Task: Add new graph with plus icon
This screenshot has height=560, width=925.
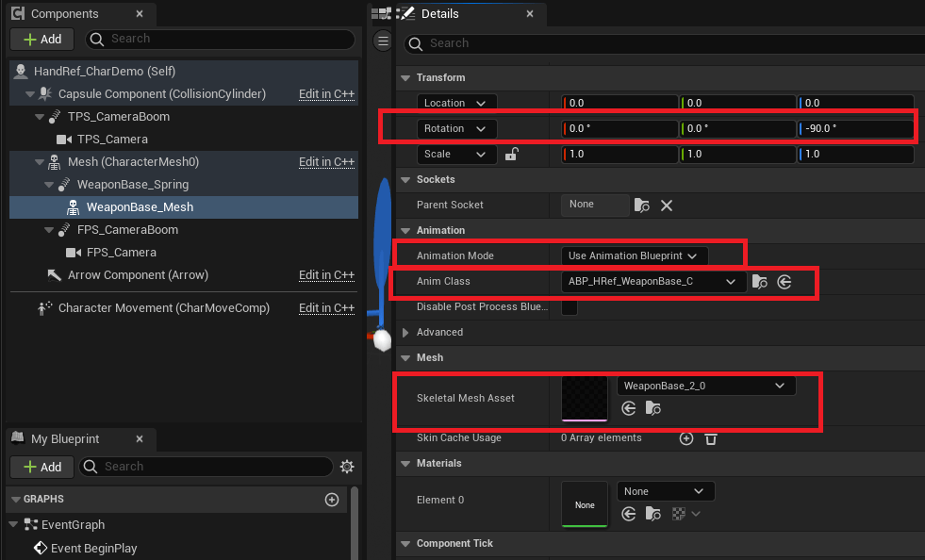Action: pos(332,500)
